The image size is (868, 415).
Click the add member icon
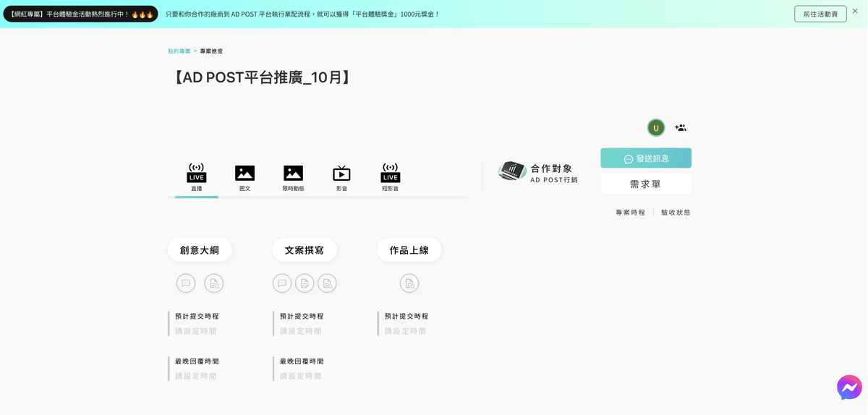[x=680, y=128]
